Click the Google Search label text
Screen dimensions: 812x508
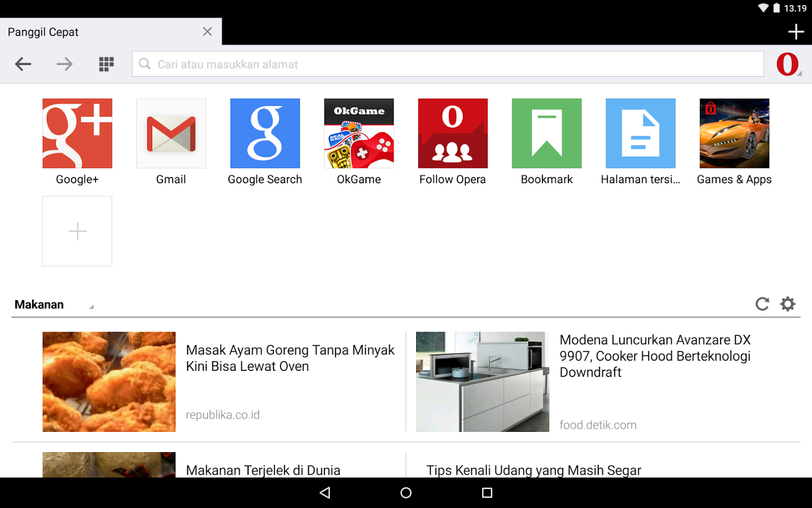(x=265, y=179)
